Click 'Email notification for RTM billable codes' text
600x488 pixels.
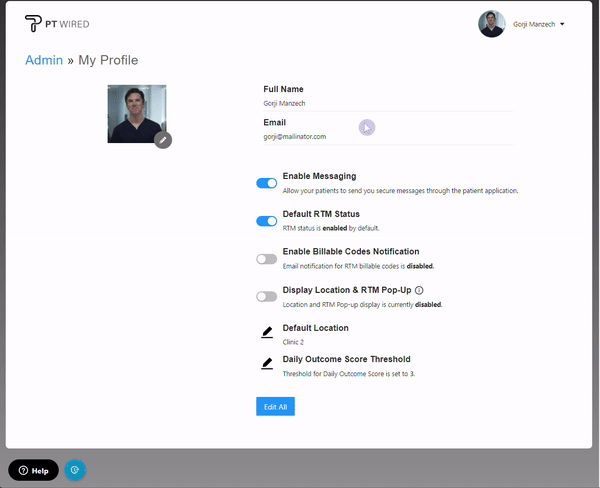click(358, 266)
